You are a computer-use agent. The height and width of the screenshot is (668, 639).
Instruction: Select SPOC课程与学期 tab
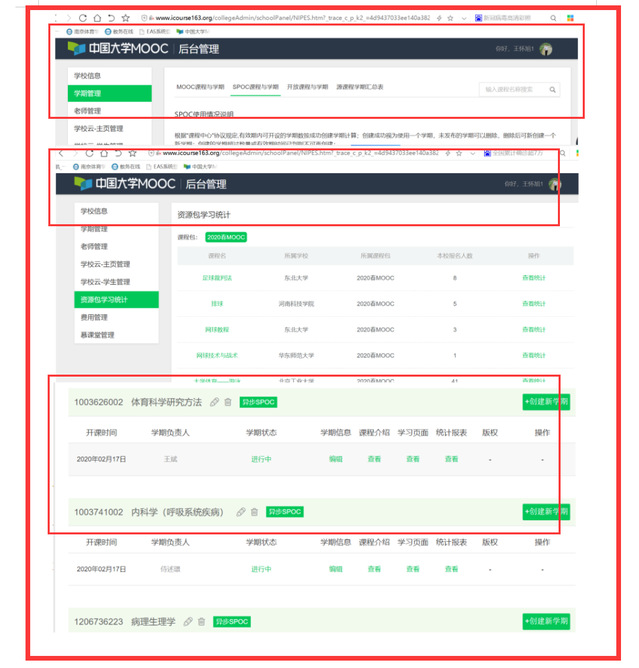(255, 87)
